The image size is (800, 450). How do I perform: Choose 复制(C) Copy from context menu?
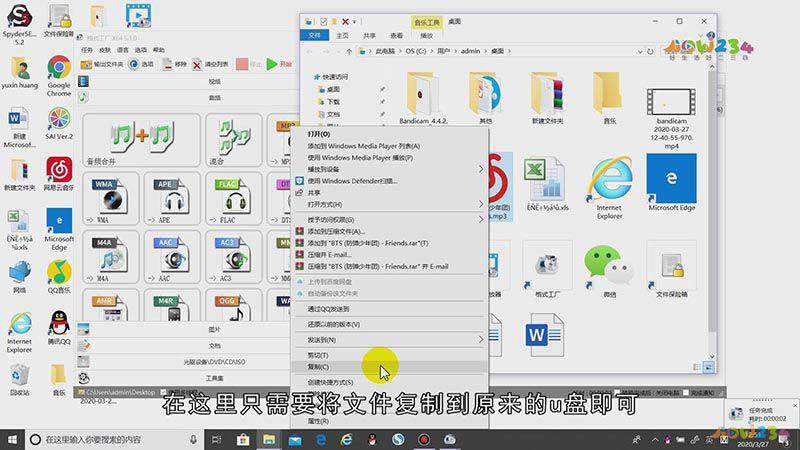pos(391,367)
